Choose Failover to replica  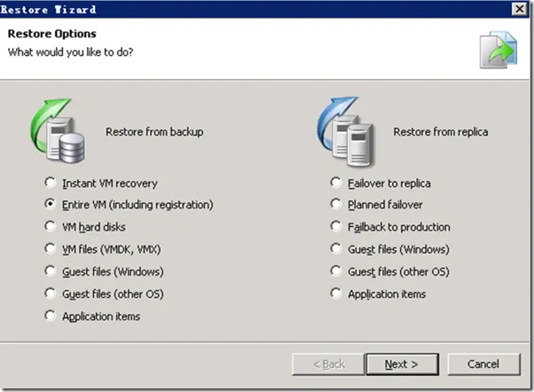pyautogui.click(x=336, y=183)
